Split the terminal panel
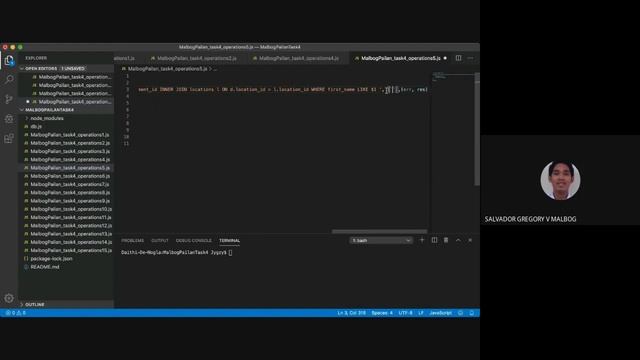Viewport: 640px width, 360px height. (x=434, y=240)
